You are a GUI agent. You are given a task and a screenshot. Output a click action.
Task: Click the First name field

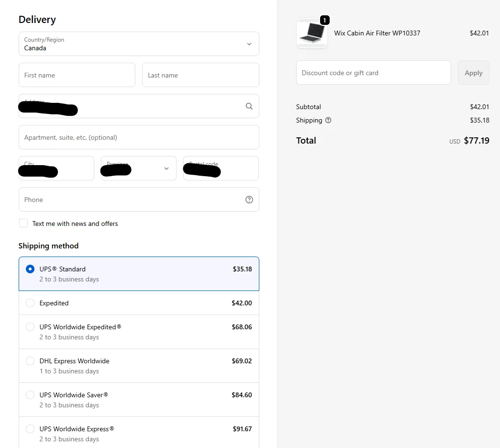point(77,75)
